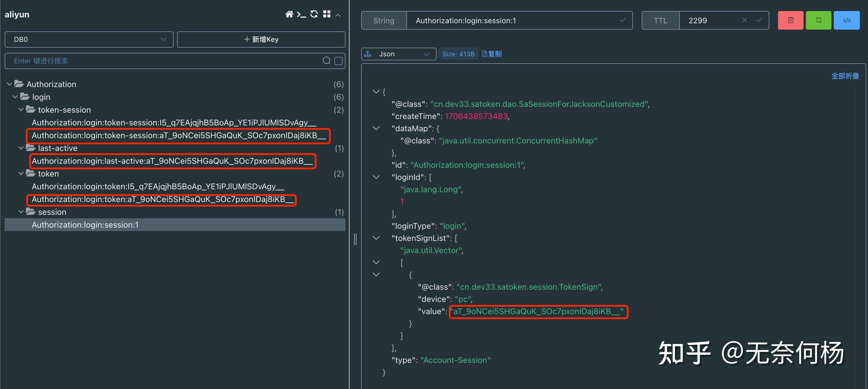This screenshot has width=868, height=389.
Task: Reload the key with green refresh button
Action: (818, 20)
